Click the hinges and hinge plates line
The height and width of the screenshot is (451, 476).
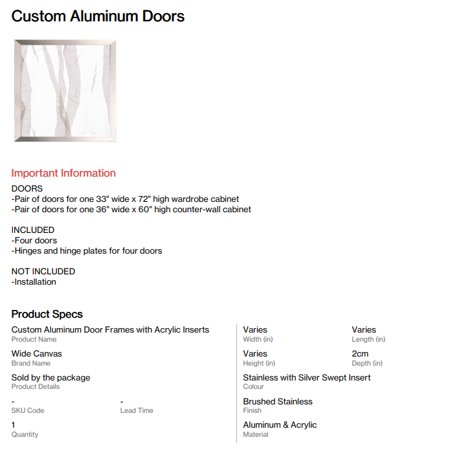pyautogui.click(x=86, y=251)
